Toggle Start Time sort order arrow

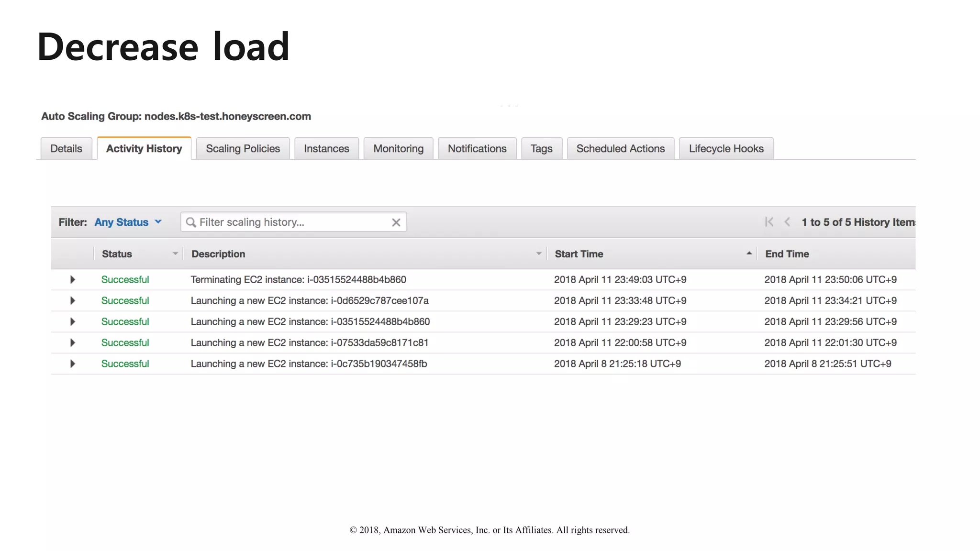[x=749, y=253]
